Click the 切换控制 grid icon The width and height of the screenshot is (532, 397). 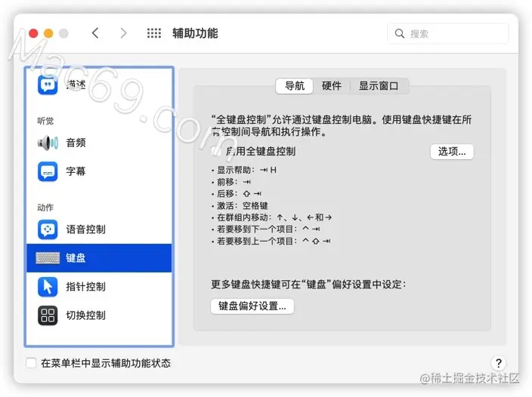[x=48, y=315]
